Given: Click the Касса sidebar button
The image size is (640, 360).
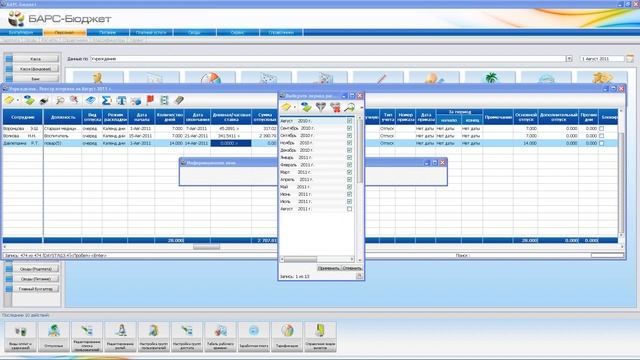Looking at the screenshot, I should coord(36,59).
